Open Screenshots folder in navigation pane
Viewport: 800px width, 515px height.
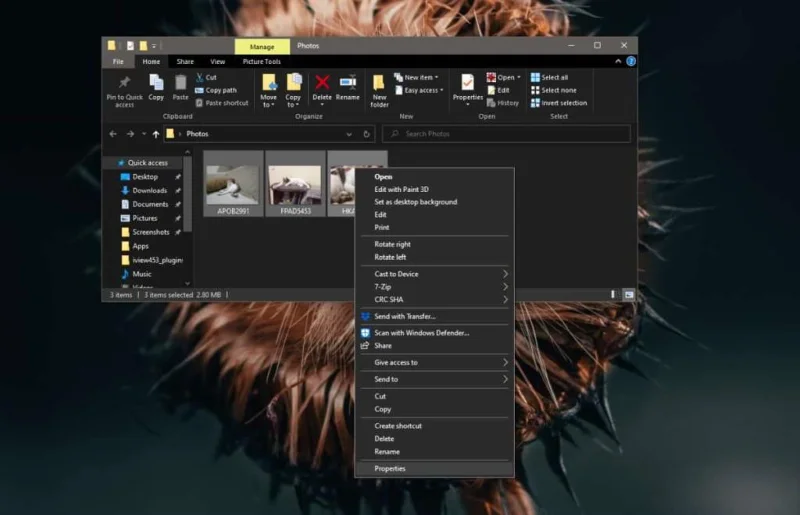pos(151,232)
